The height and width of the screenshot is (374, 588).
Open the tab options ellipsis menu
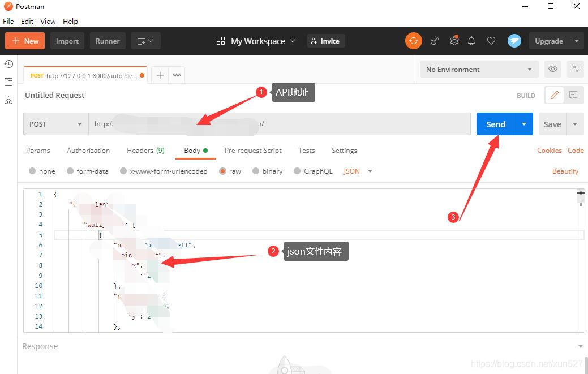[177, 75]
